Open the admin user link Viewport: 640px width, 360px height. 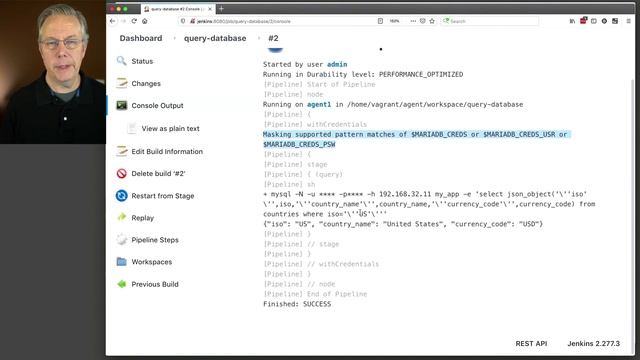point(337,64)
